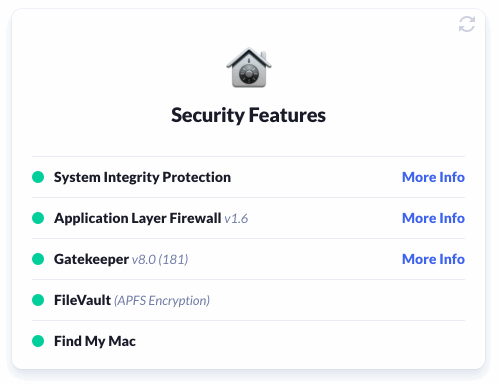Open More Info for Gatekeeper

click(x=433, y=259)
